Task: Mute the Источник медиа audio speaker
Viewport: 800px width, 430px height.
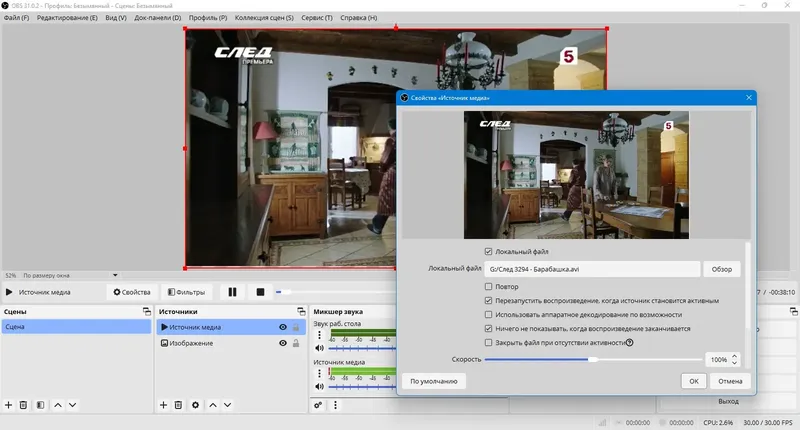Action: click(x=319, y=387)
